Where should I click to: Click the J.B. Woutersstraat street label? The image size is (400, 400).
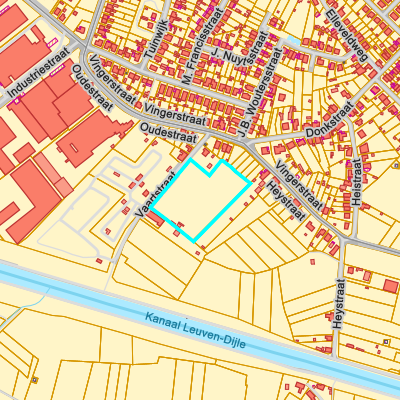pyautogui.click(x=261, y=92)
